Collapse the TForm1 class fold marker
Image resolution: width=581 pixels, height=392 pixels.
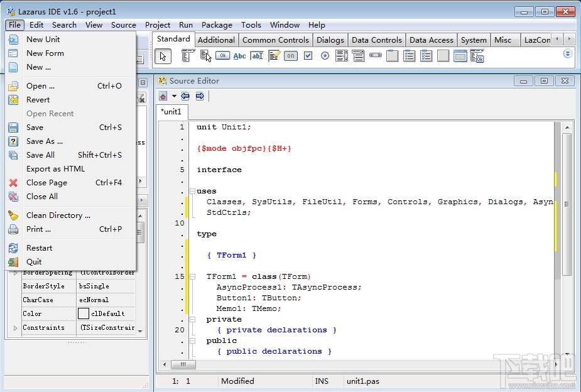[x=192, y=276]
